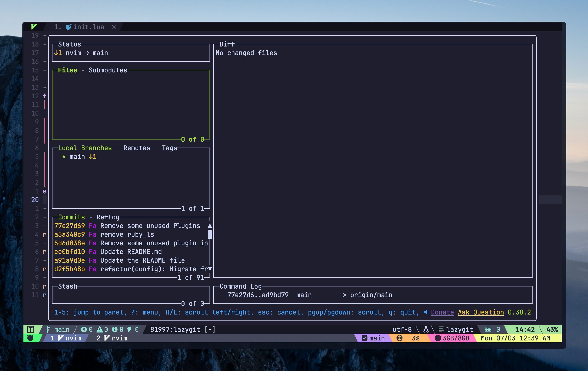Select the Commits tab
This screenshot has width=588, height=371.
click(72, 217)
